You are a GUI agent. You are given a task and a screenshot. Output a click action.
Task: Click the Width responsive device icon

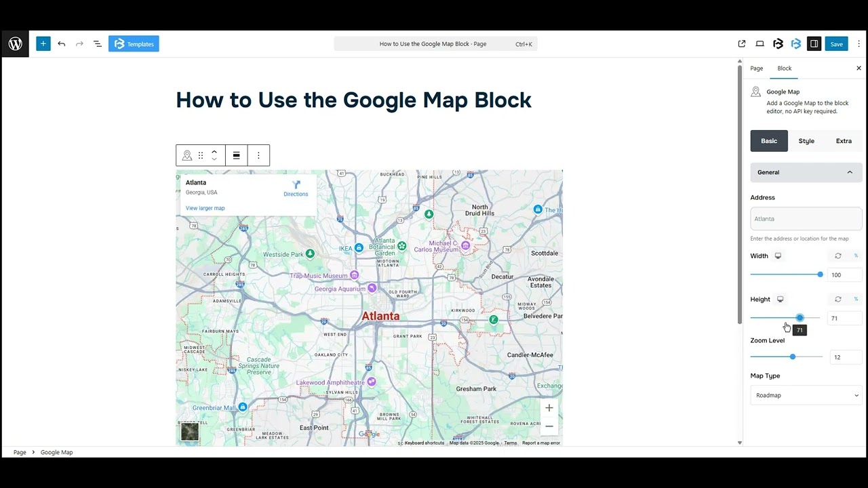coord(778,256)
